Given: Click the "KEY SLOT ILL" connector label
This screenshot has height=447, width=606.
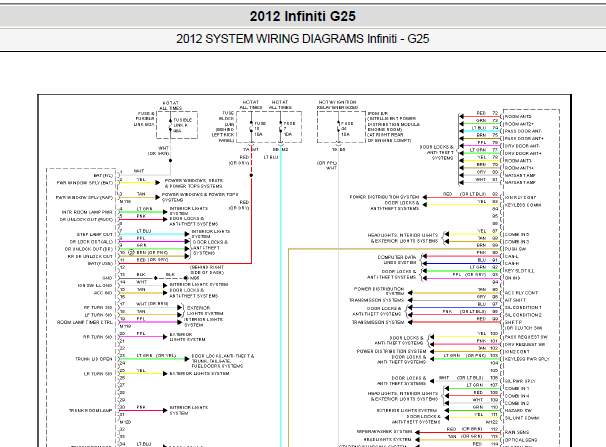Looking at the screenshot, I should point(519,271).
